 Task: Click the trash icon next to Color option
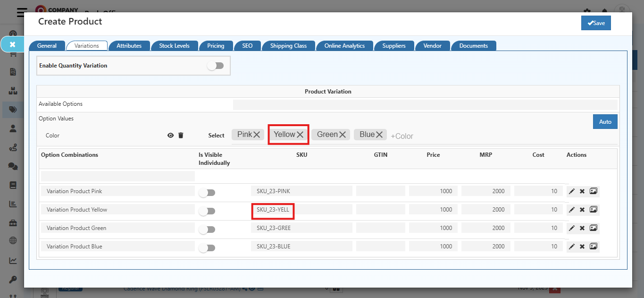click(181, 136)
